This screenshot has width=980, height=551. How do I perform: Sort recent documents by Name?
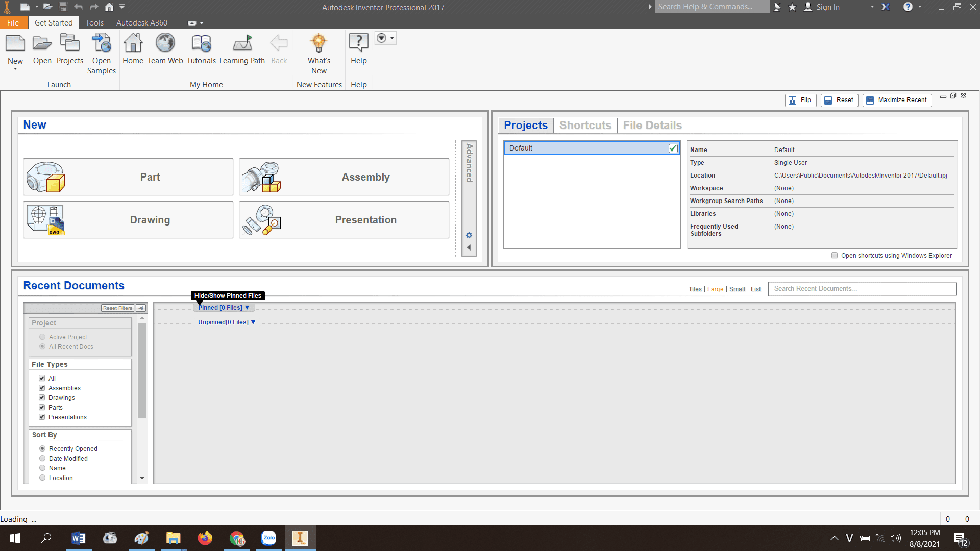point(42,468)
